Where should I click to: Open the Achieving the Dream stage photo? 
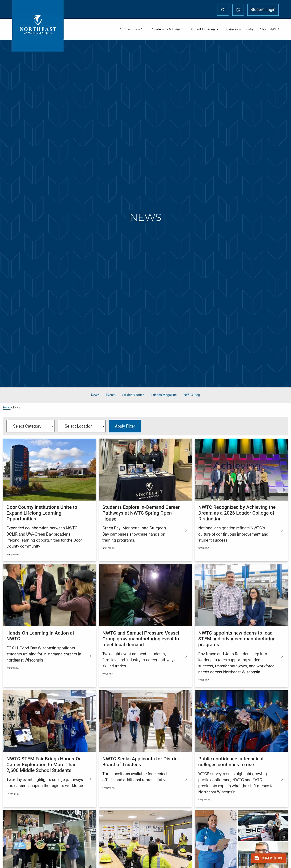(241, 469)
